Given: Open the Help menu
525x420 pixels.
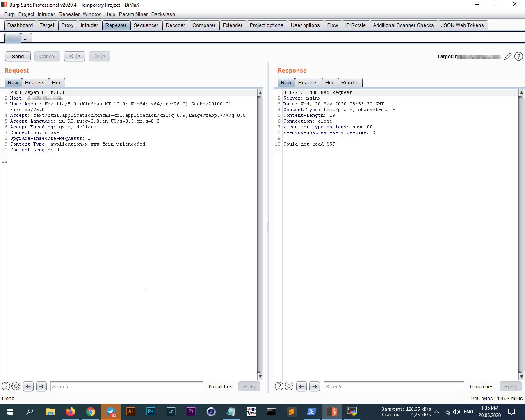Looking at the screenshot, I should tap(110, 14).
